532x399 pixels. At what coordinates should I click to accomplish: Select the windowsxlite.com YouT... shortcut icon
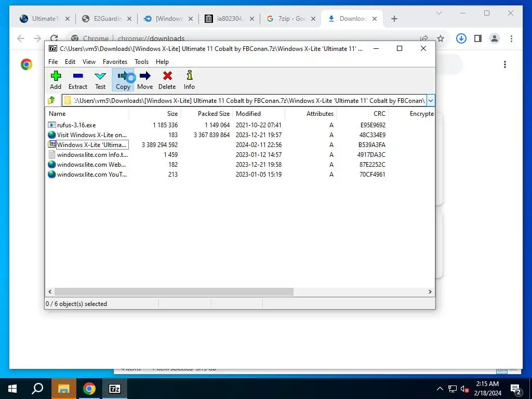click(52, 174)
